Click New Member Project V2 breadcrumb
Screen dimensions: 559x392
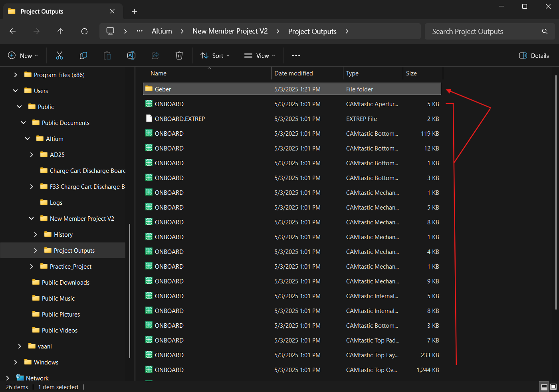[230, 31]
